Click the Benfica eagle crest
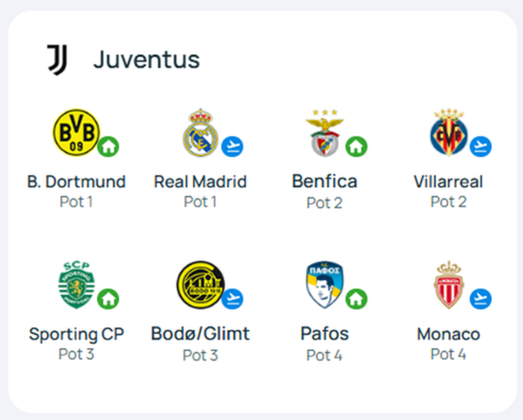 point(324,132)
